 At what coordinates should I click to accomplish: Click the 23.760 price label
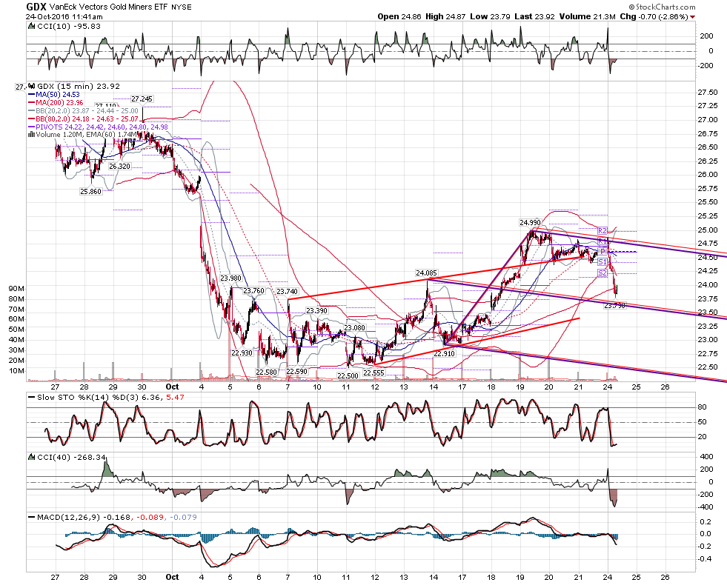pyautogui.click(x=253, y=291)
